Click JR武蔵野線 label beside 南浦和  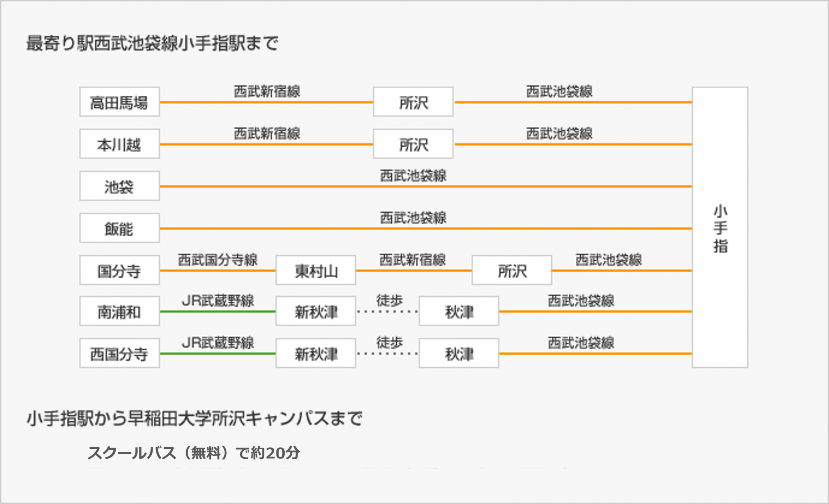pos(218,300)
